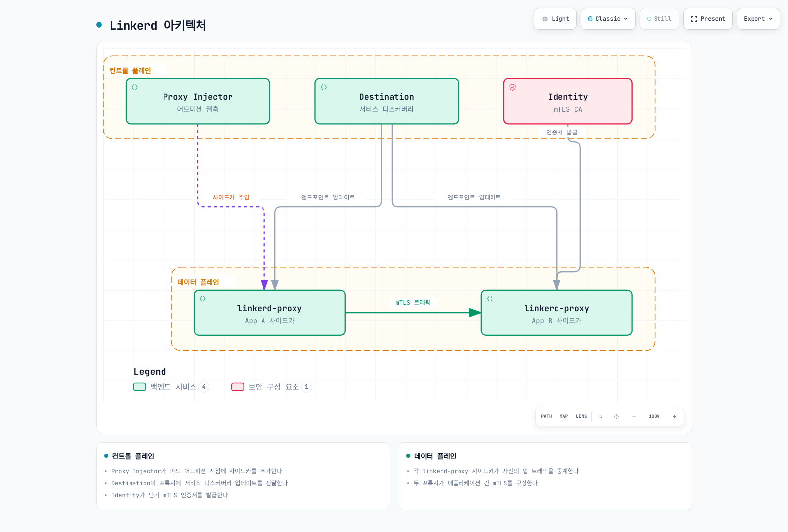Reset zoom via the 100% label
The width and height of the screenshot is (788, 532).
click(654, 416)
